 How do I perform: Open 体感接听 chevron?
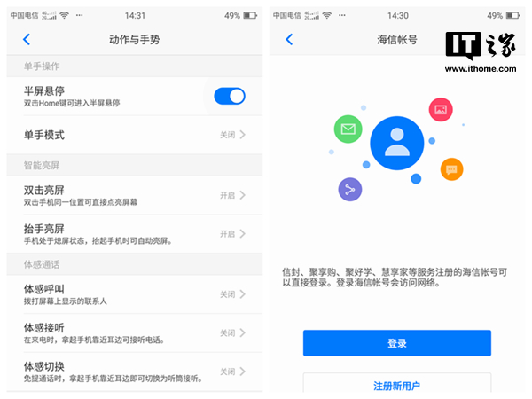(243, 332)
